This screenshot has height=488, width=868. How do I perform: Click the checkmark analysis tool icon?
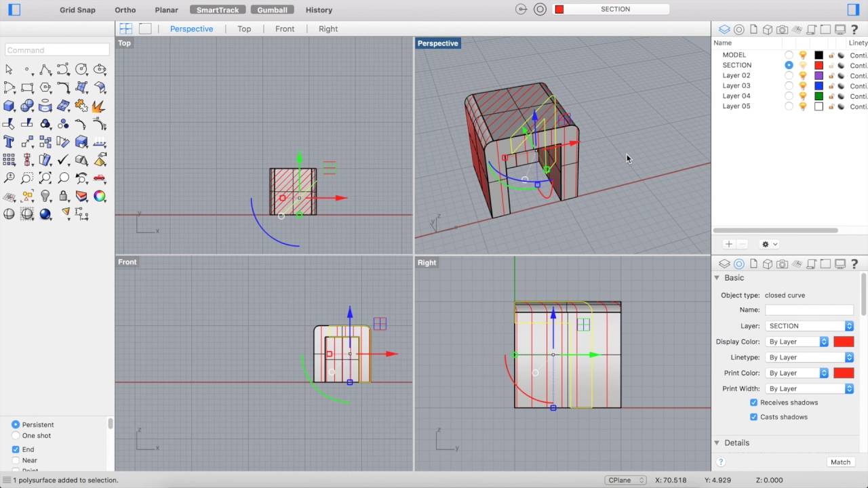(x=63, y=160)
